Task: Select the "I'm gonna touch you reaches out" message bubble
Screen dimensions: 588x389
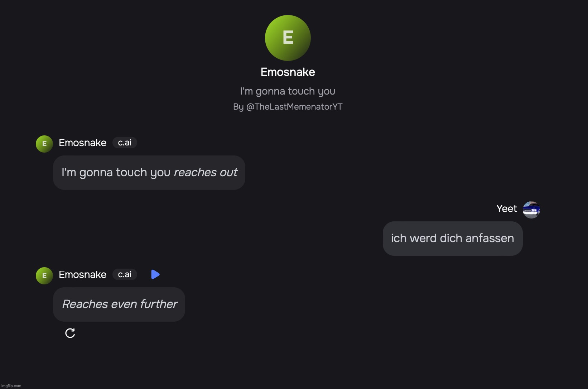Action: [x=149, y=173]
